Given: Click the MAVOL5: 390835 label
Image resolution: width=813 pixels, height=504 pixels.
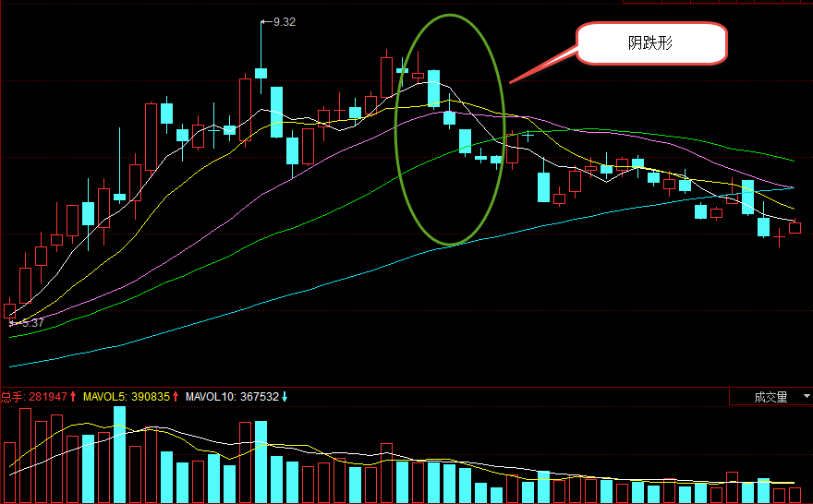Looking at the screenshot, I should click(x=131, y=397).
